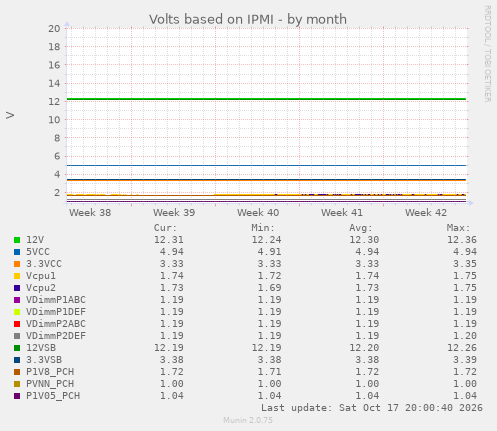Click the Week 39 axis label
Image resolution: width=497 pixels, height=431 pixels.
coord(174,213)
